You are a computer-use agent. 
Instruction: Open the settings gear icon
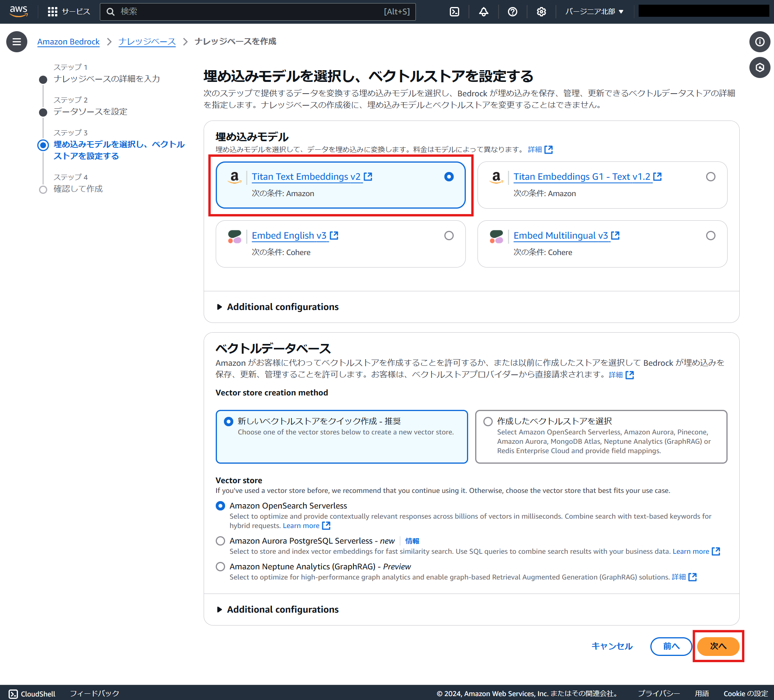coord(541,12)
